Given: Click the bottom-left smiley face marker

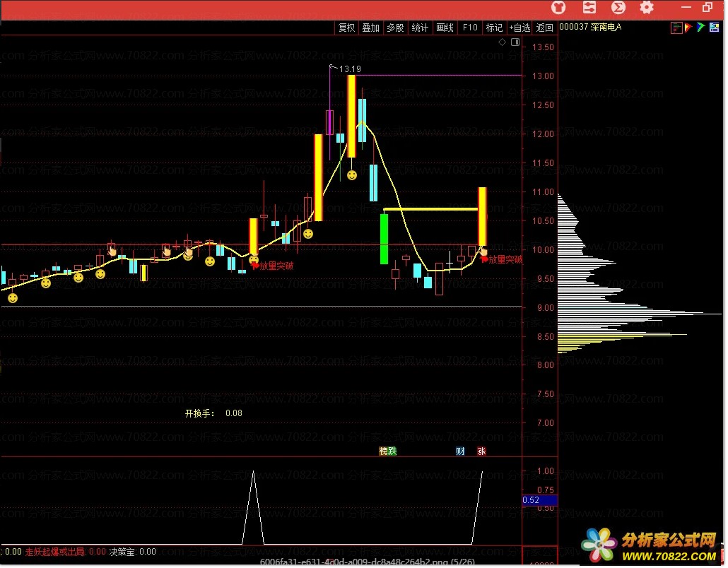Looking at the screenshot, I should point(13,298).
